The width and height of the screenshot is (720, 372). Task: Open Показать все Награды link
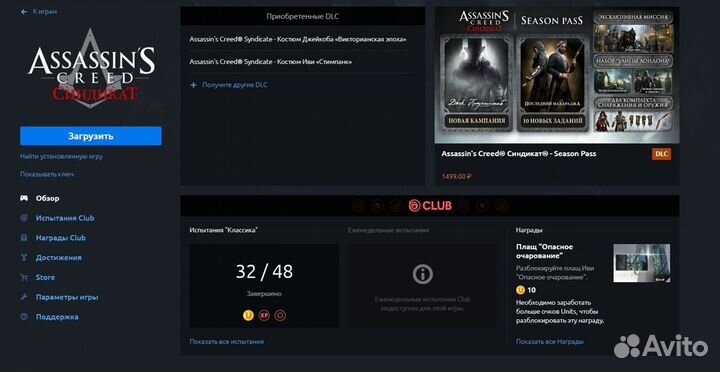click(x=550, y=342)
